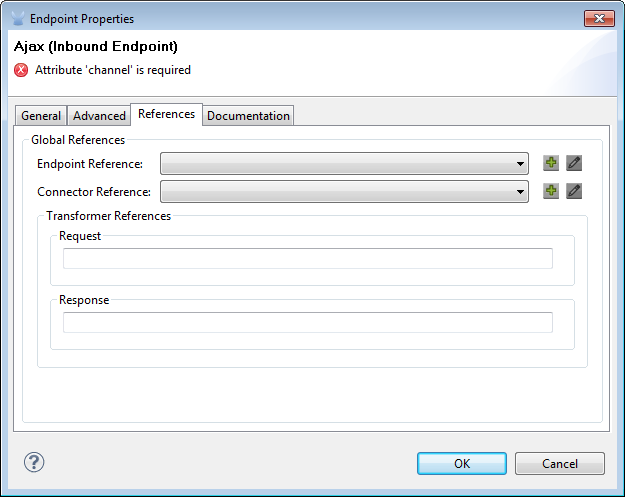
Task: Close the Endpoint Properties dialog
Action: click(x=599, y=18)
